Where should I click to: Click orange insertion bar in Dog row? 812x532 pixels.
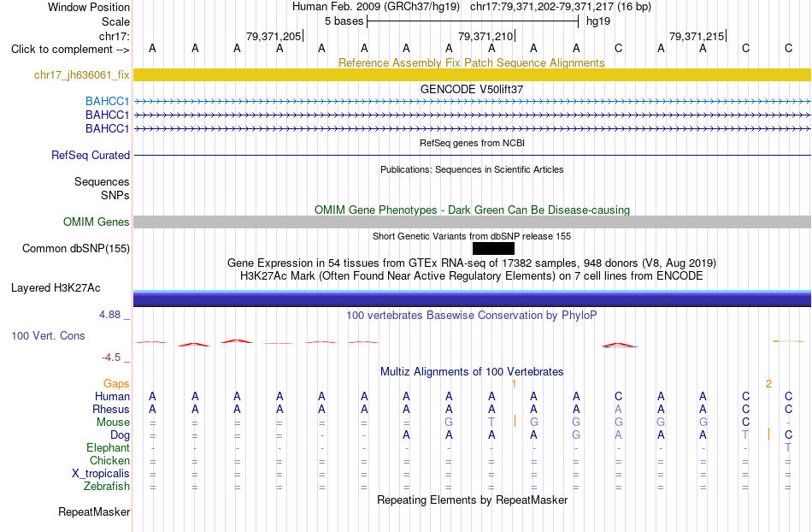[768, 434]
